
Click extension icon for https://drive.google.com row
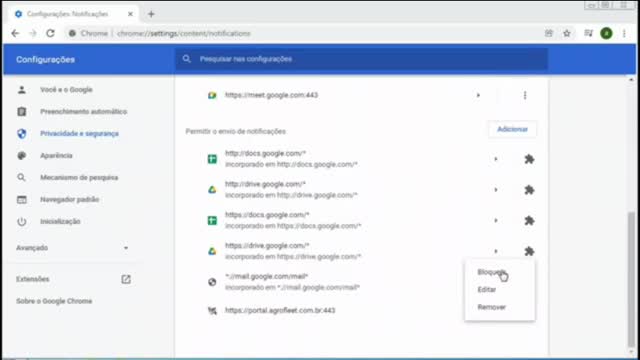pyautogui.click(x=529, y=251)
